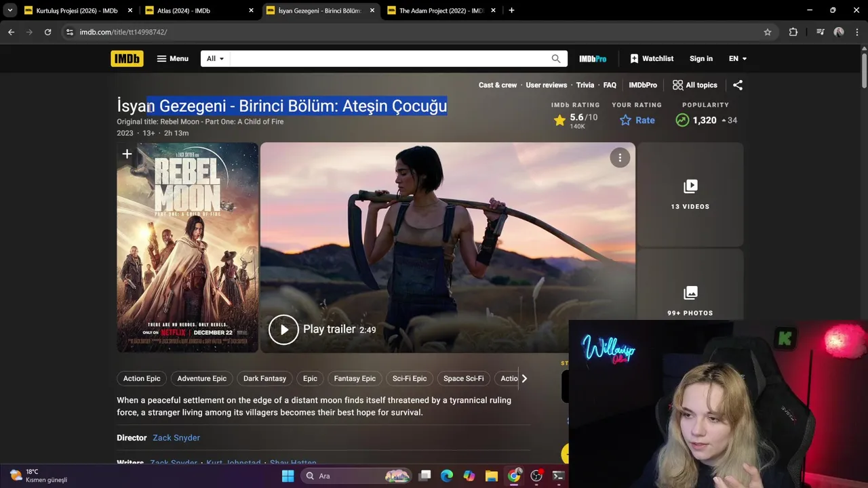Bookmark this page with star icon
Image resolution: width=868 pixels, height=488 pixels.
coord(768,32)
